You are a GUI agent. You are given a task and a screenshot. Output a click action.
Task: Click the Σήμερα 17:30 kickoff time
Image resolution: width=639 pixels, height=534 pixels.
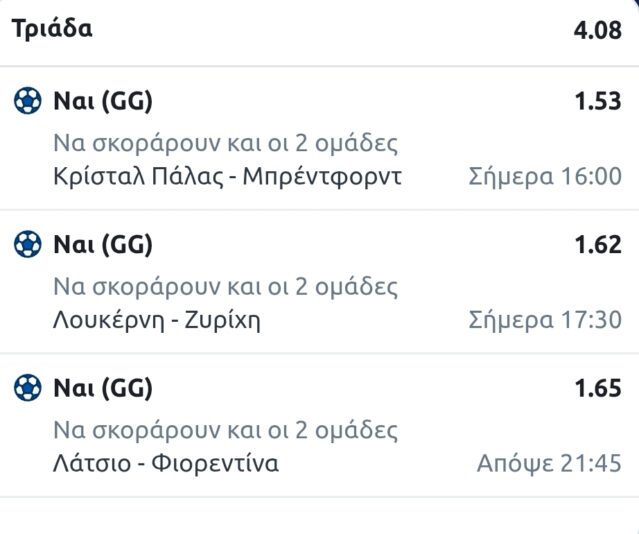[545, 320]
